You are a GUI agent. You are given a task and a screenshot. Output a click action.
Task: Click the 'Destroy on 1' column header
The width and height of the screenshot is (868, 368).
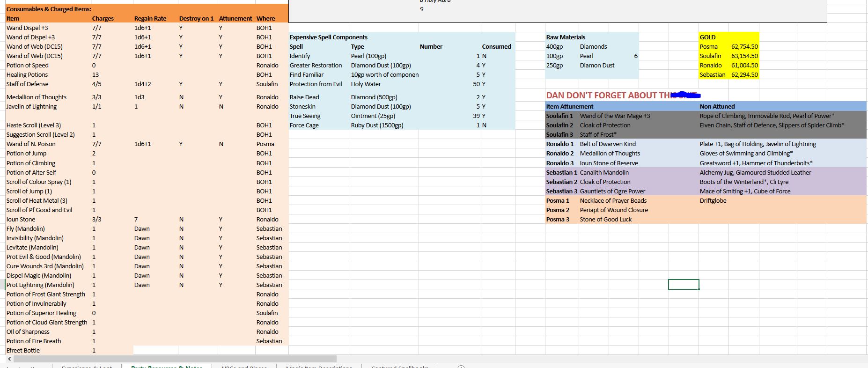(x=196, y=18)
